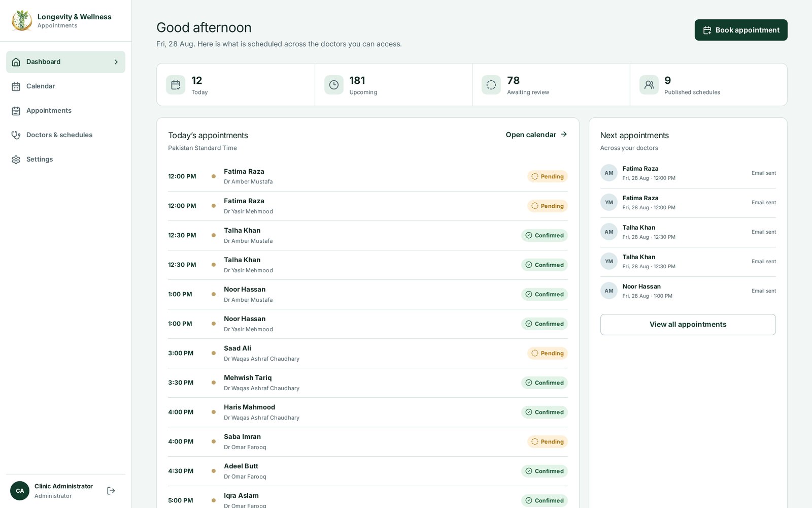Go to Doctors & schedules section
The width and height of the screenshot is (812, 508).
coord(65,135)
